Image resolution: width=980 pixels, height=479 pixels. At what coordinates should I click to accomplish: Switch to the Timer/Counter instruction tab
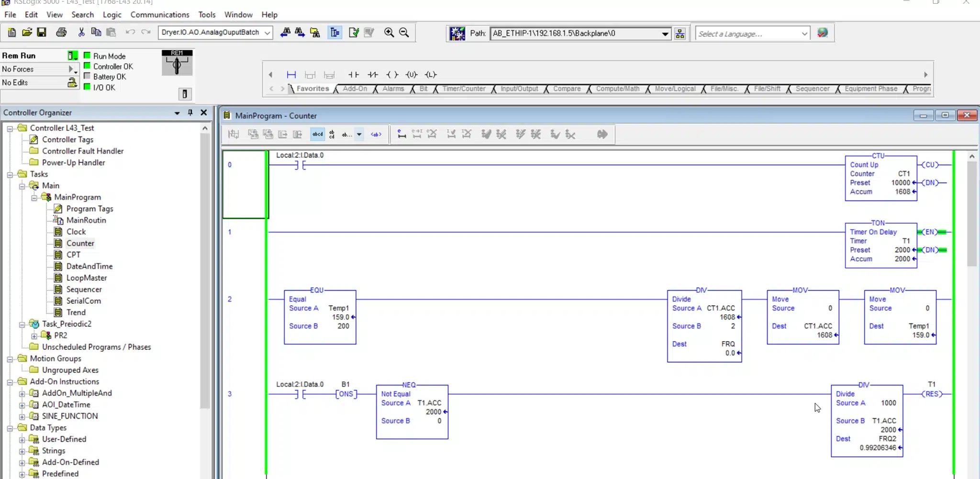click(x=464, y=89)
